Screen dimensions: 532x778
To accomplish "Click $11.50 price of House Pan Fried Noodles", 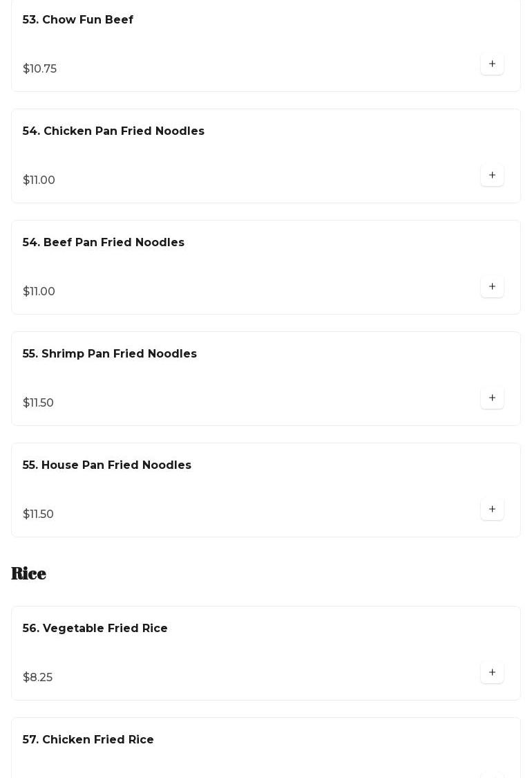I will [x=39, y=515].
